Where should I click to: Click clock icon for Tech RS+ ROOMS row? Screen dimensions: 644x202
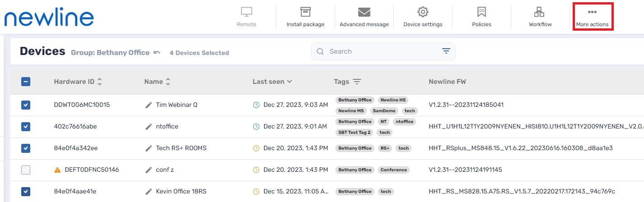pyautogui.click(x=256, y=148)
